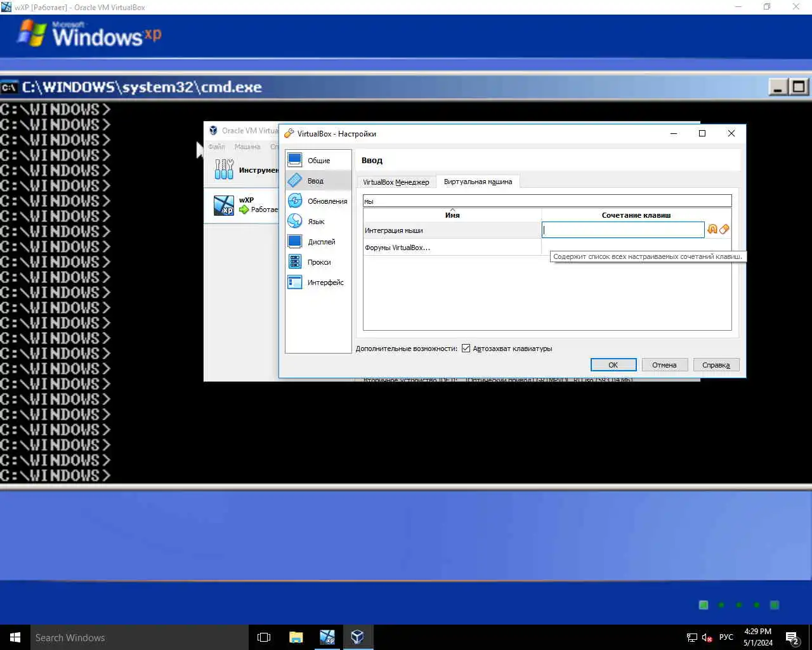Open the Дисплей settings category
Image resolution: width=812 pixels, height=650 pixels.
[318, 242]
